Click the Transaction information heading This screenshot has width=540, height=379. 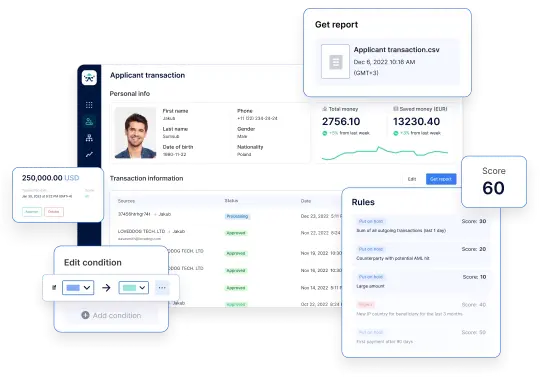[x=146, y=178]
